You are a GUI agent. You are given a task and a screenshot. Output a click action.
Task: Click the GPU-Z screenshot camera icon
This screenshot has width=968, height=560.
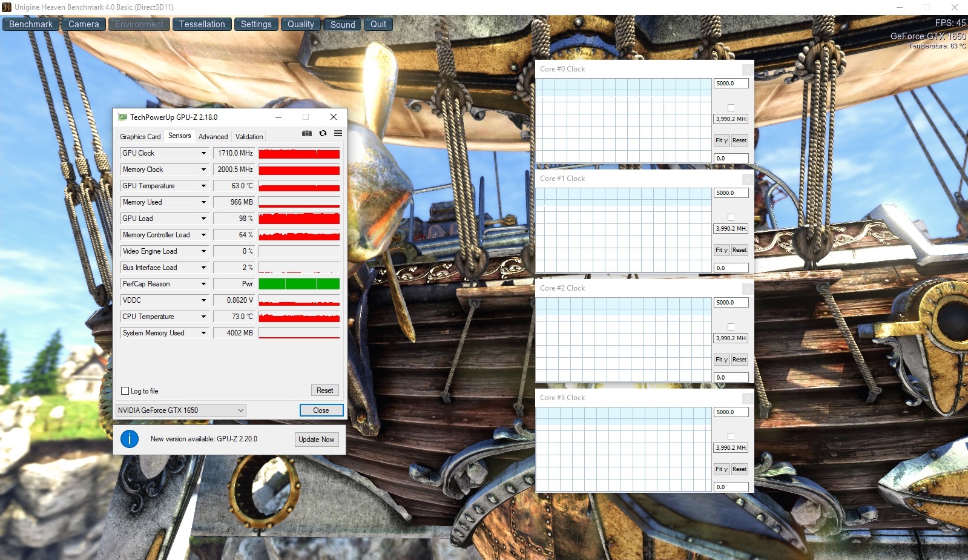pos(307,133)
